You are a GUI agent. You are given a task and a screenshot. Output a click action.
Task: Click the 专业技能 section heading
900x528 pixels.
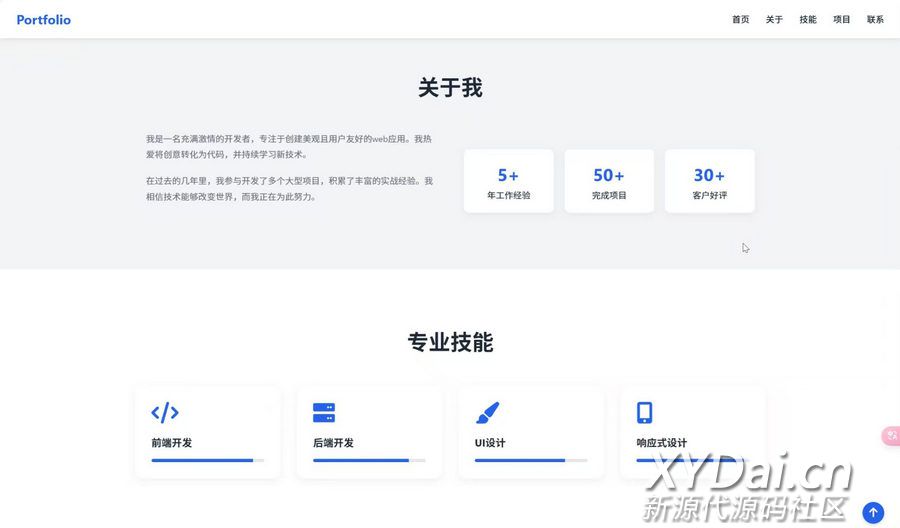(450, 342)
